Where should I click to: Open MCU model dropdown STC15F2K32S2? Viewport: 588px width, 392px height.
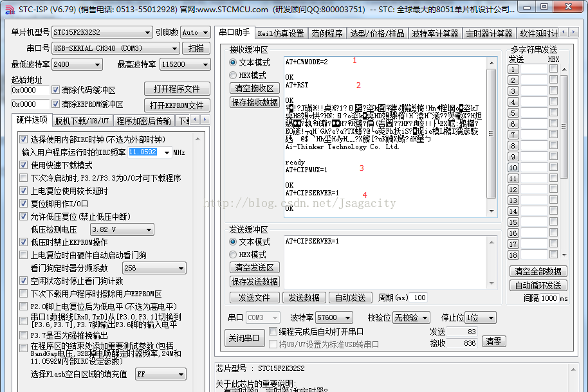pos(102,32)
